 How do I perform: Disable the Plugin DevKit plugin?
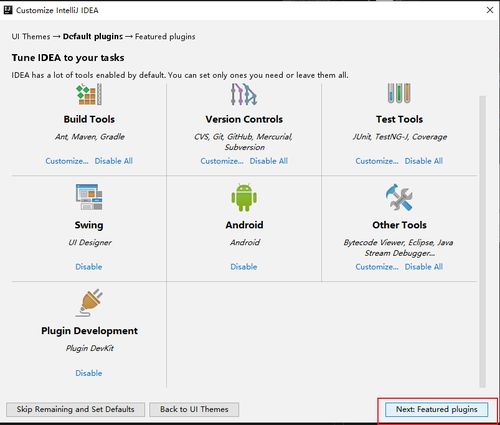(89, 373)
